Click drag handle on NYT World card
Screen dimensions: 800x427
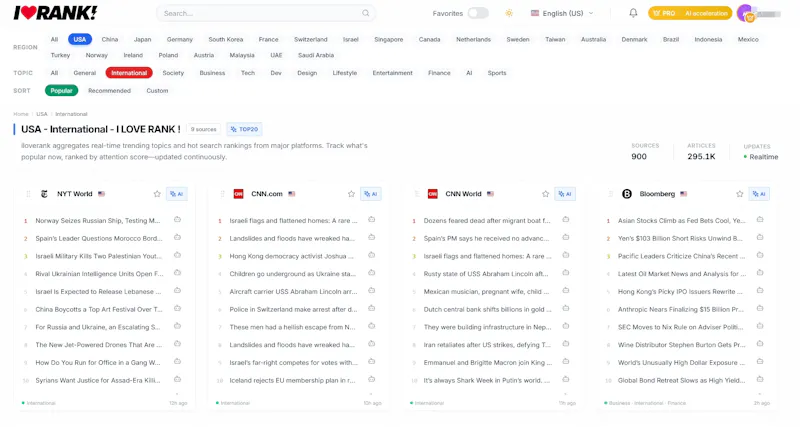[28, 194]
